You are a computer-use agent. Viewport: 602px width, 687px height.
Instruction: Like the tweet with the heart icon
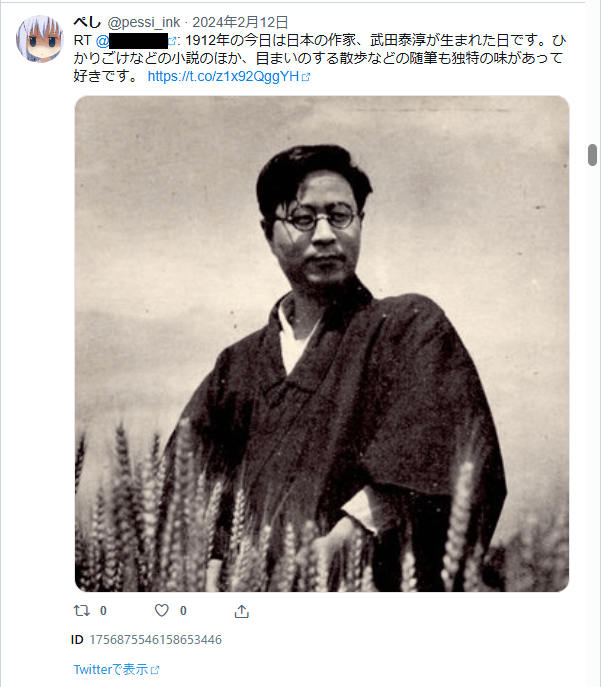tap(162, 610)
